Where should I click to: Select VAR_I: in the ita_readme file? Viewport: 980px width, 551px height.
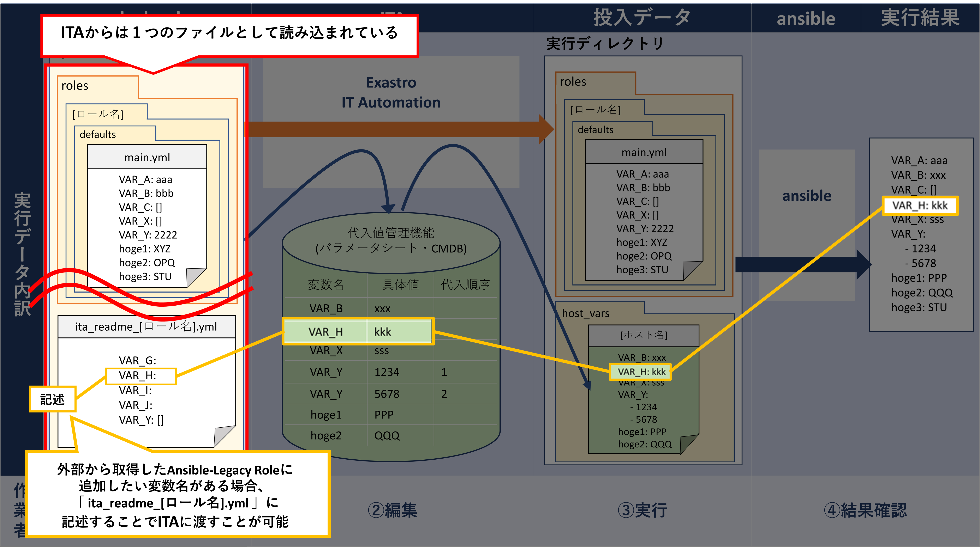135,390
